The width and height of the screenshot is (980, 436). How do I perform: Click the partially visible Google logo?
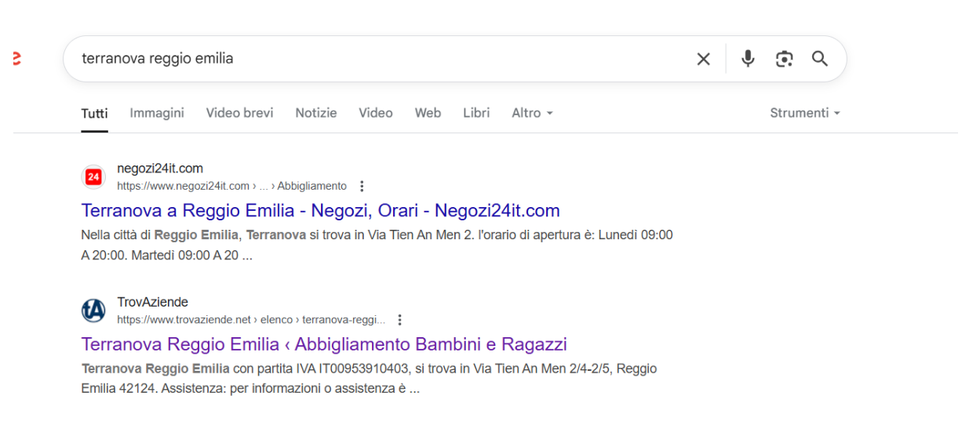[x=16, y=59]
